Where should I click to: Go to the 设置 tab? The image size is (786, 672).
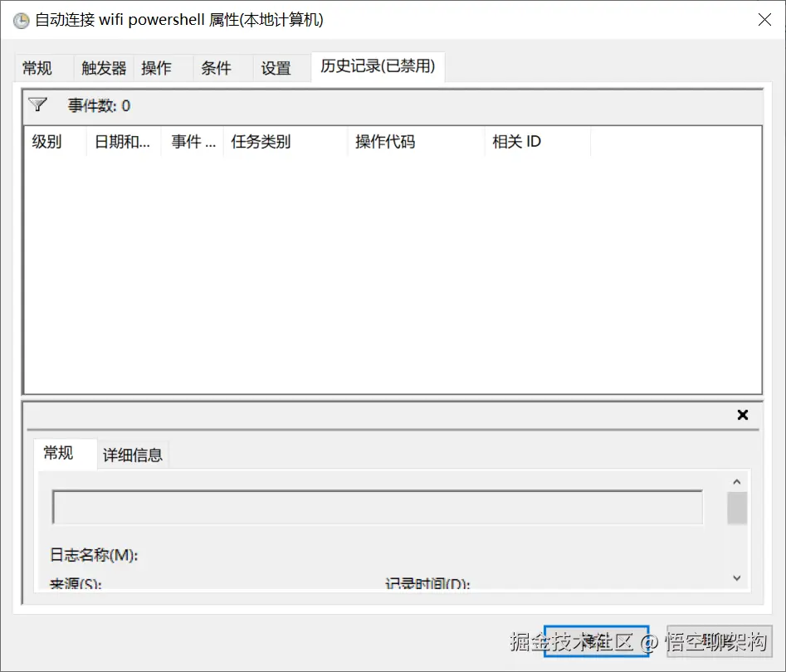coord(276,68)
